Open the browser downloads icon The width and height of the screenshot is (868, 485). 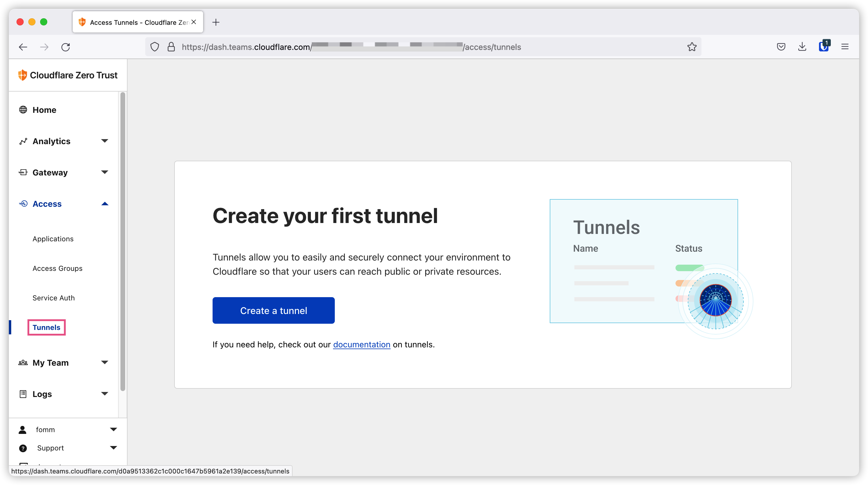point(802,47)
